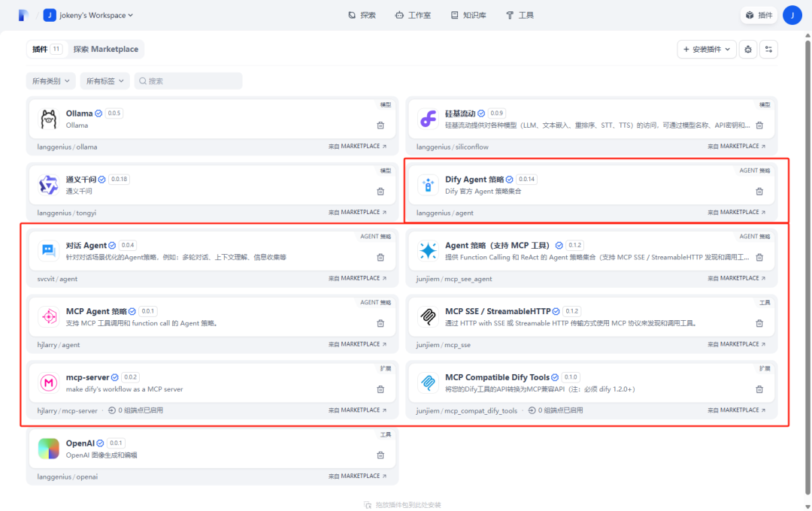Click the 通义千问 version badge 0.0.18
Image resolution: width=812 pixels, height=511 pixels.
[119, 179]
